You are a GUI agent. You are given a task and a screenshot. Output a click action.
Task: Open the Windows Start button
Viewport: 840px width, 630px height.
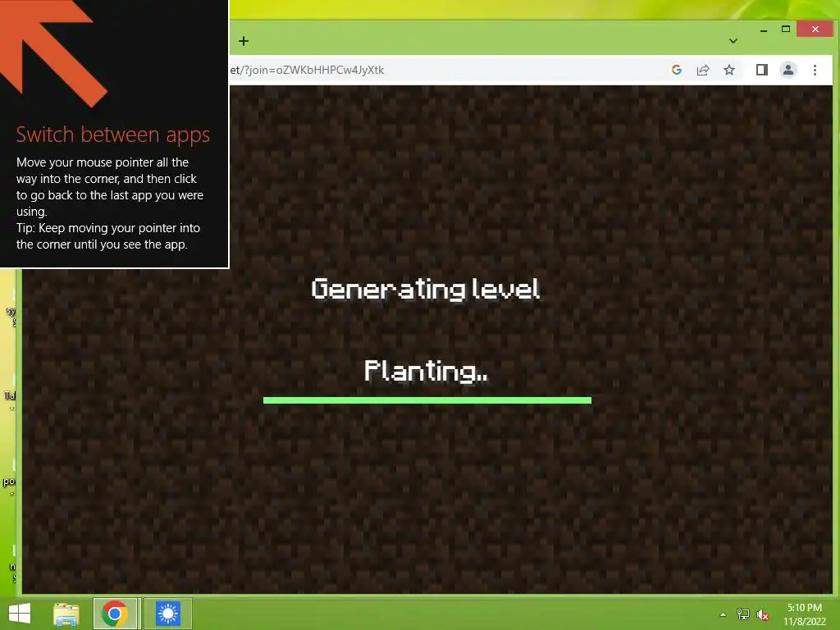20,614
